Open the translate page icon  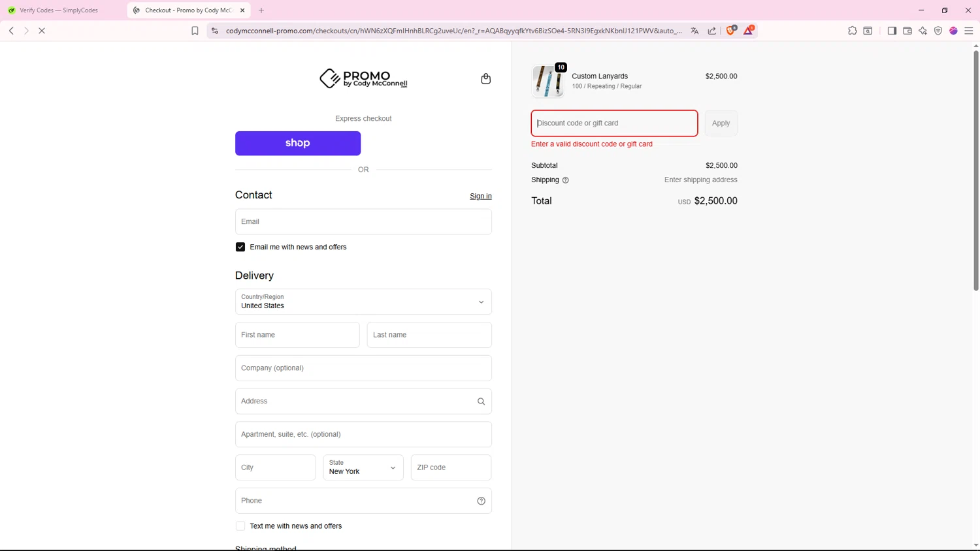pyautogui.click(x=694, y=31)
